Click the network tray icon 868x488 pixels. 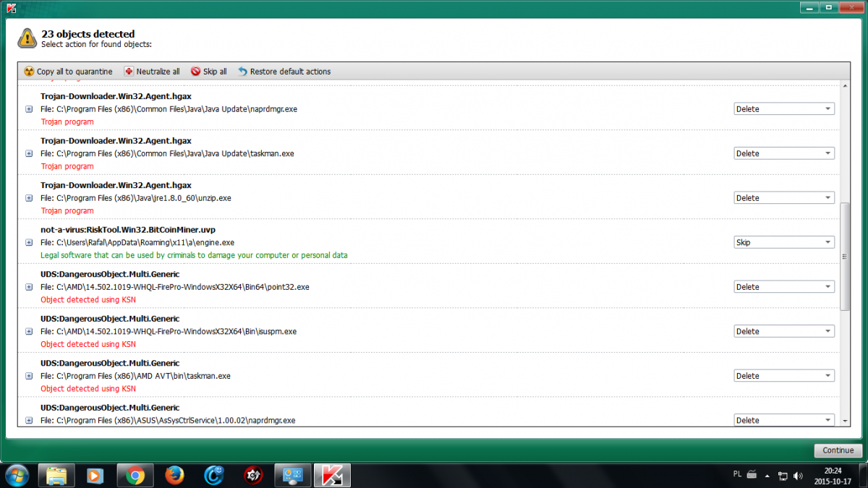pyautogui.click(x=783, y=476)
